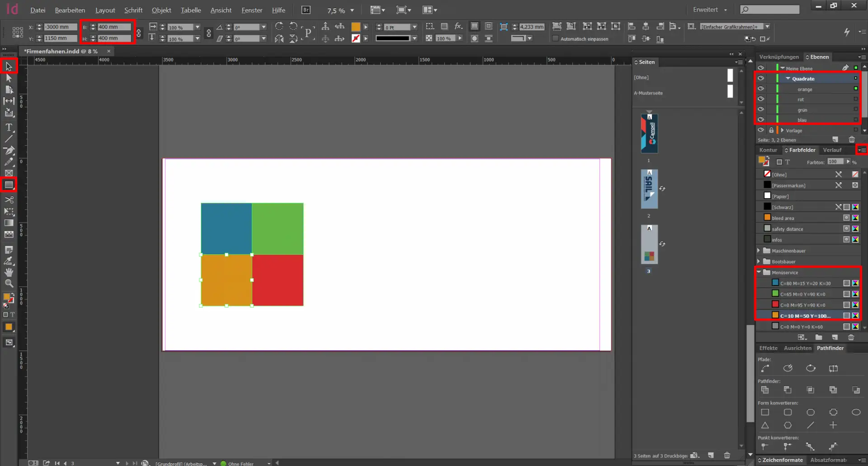The height and width of the screenshot is (466, 868).
Task: Click the Rectangle Frame tool
Action: pyautogui.click(x=9, y=173)
